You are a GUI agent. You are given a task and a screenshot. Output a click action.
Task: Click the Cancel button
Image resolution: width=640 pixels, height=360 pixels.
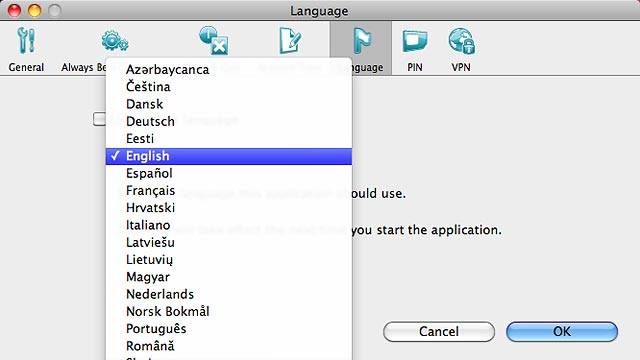[439, 331]
